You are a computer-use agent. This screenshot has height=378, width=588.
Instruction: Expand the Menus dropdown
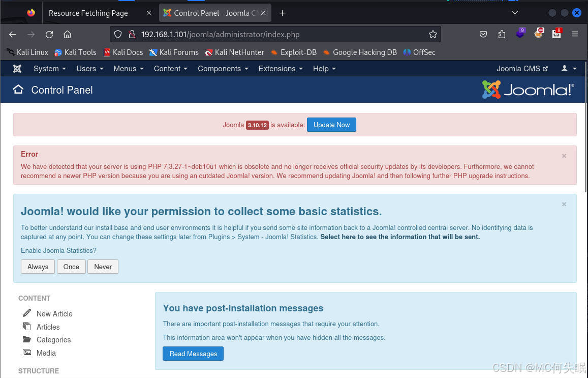(x=128, y=69)
